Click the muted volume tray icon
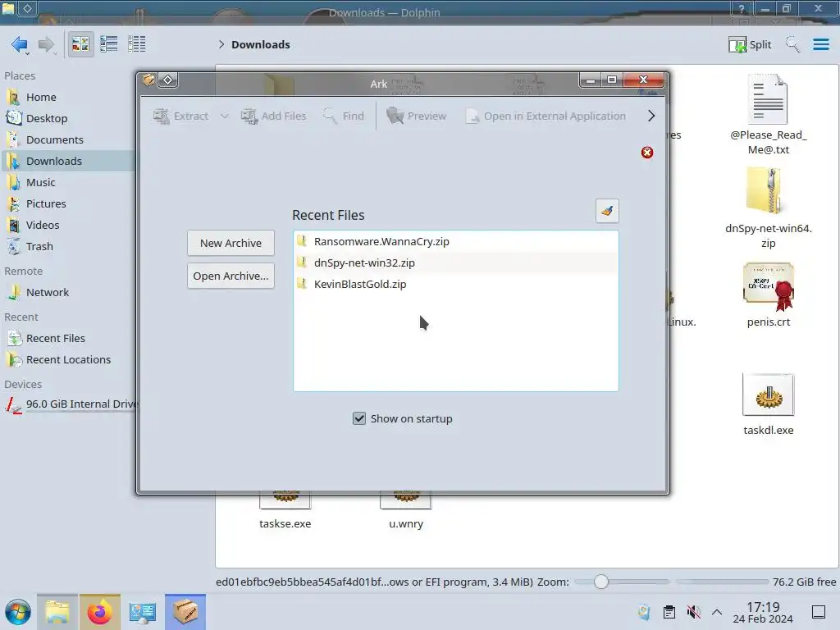This screenshot has height=630, width=840. [693, 612]
